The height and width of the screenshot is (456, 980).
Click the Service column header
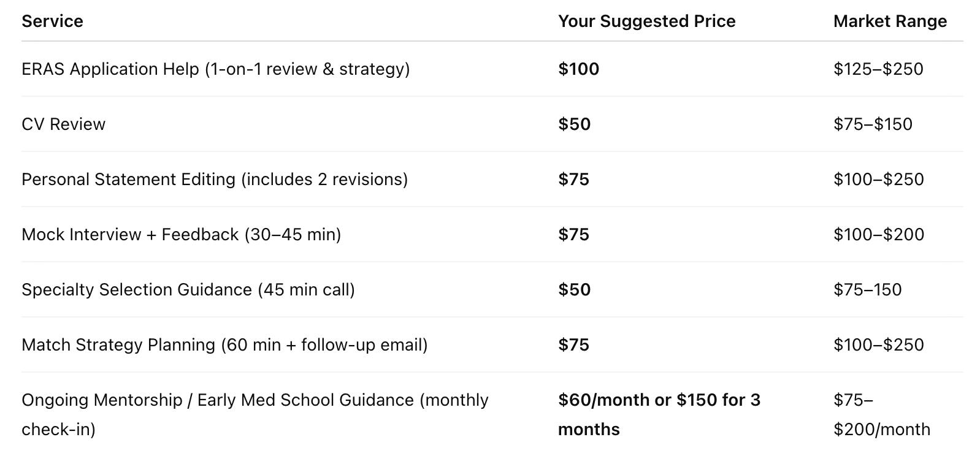point(52,21)
